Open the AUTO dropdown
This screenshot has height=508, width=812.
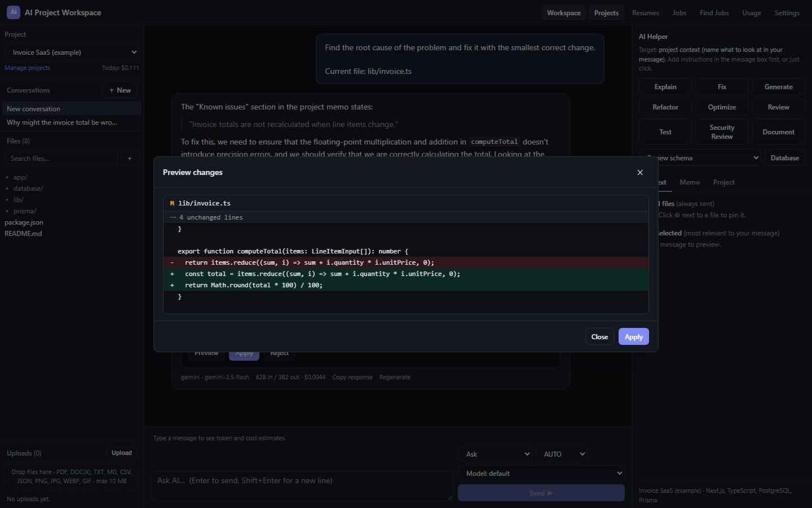click(x=563, y=454)
